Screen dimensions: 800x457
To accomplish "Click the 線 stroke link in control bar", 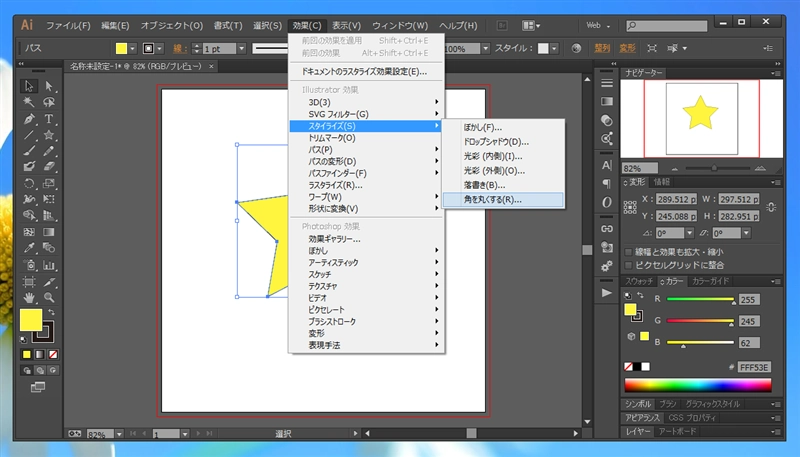I will (x=178, y=48).
